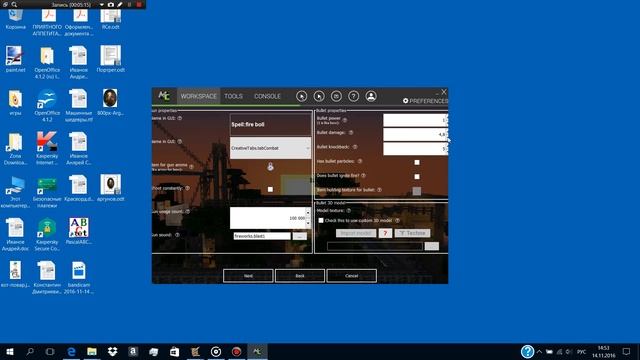Select the Kaspersky Secure Connection icon
The width and height of the screenshot is (640, 360).
tap(47, 234)
